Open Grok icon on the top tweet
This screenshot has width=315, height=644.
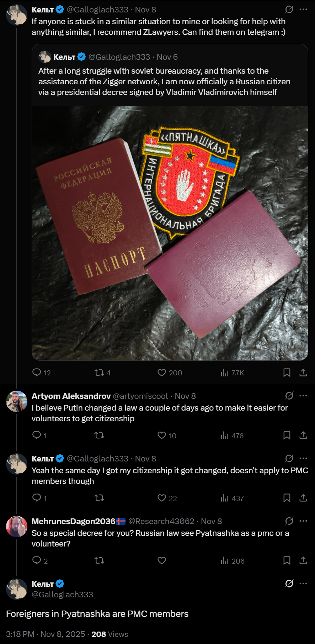coord(289,9)
